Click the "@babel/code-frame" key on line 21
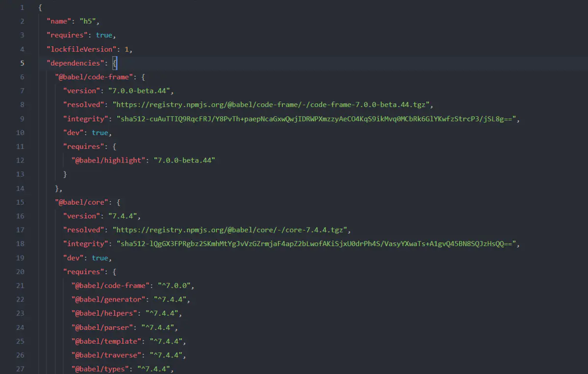588x374 pixels. (x=110, y=285)
